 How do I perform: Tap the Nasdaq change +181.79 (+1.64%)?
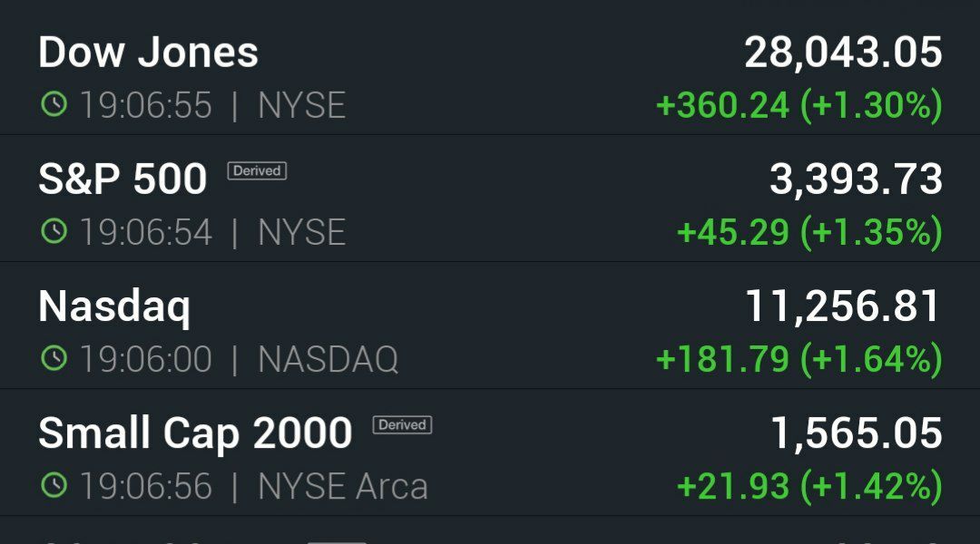point(799,359)
